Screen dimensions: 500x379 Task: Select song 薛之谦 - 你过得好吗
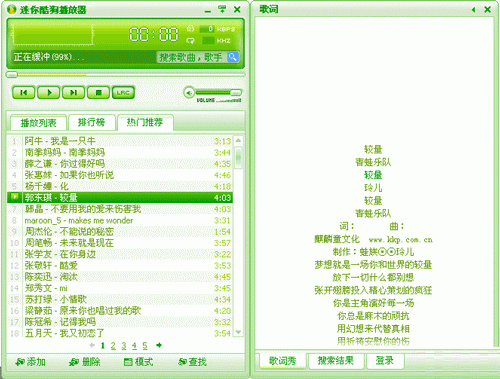120,164
